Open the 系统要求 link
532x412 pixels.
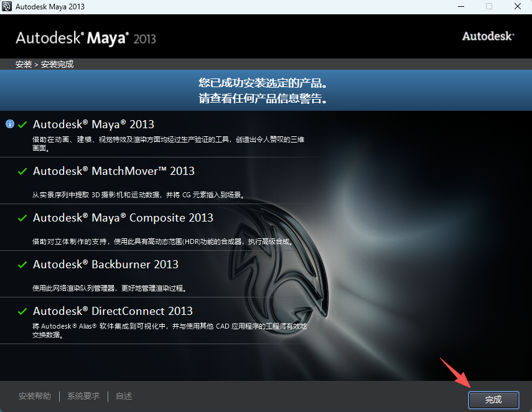pyautogui.click(x=83, y=396)
